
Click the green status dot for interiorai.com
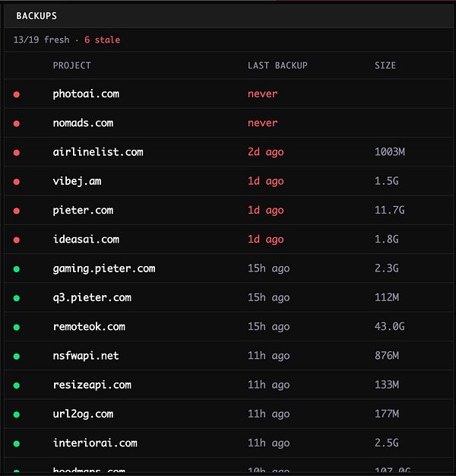coord(17,444)
